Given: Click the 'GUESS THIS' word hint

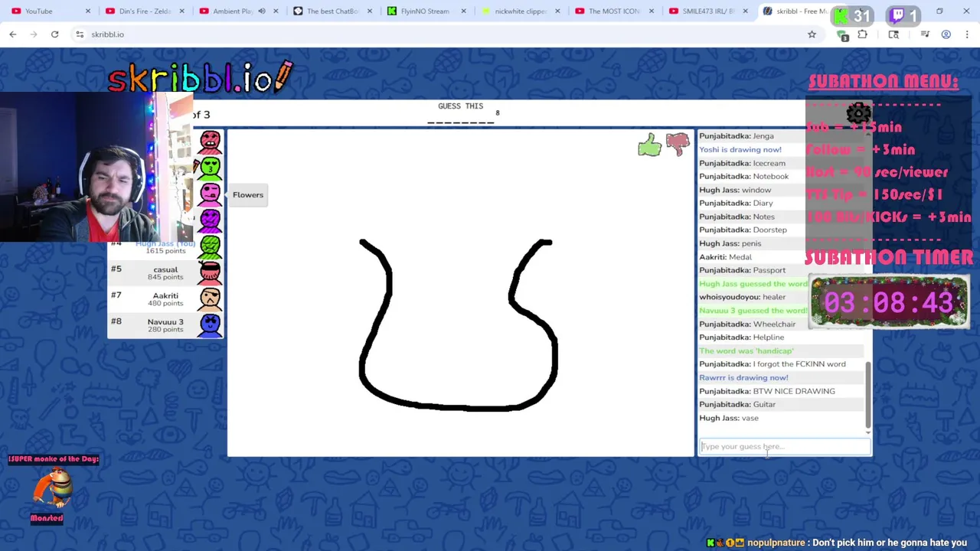Looking at the screenshot, I should point(460,106).
